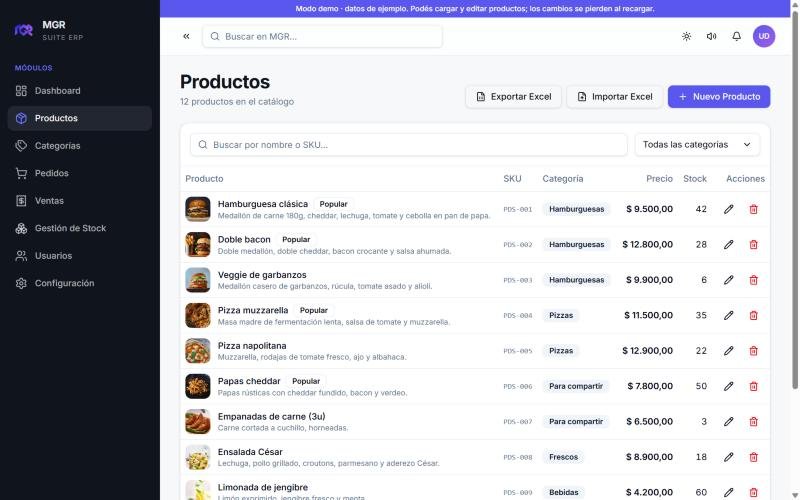Open Gestión de Stock module
The image size is (800, 500).
pyautogui.click(x=80, y=229)
